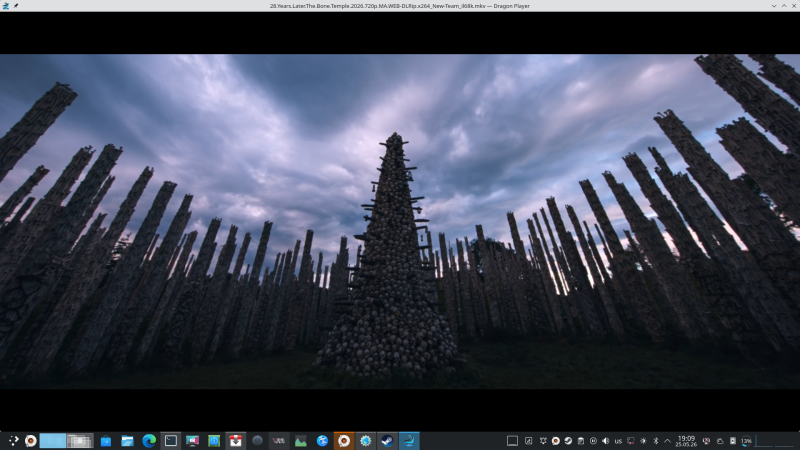Open the Konsole terminal from the taskbar
This screenshot has height=450, width=800.
170,441
